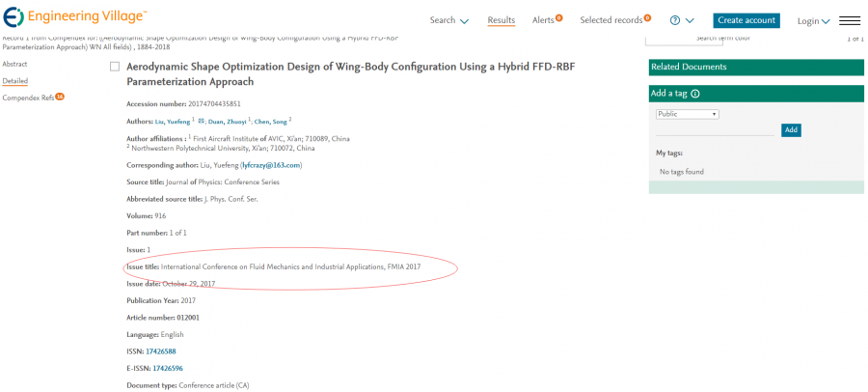
Task: Open author link Chen, Song
Action: coord(270,122)
